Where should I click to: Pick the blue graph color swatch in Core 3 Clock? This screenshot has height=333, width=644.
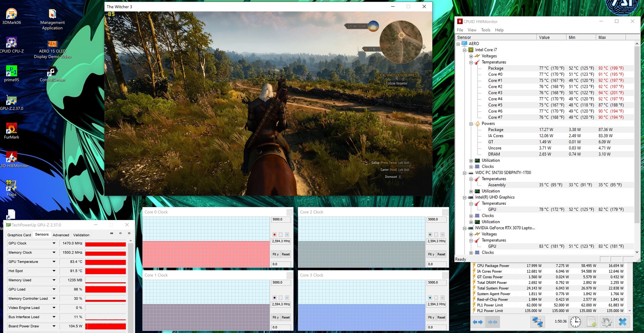430,297
